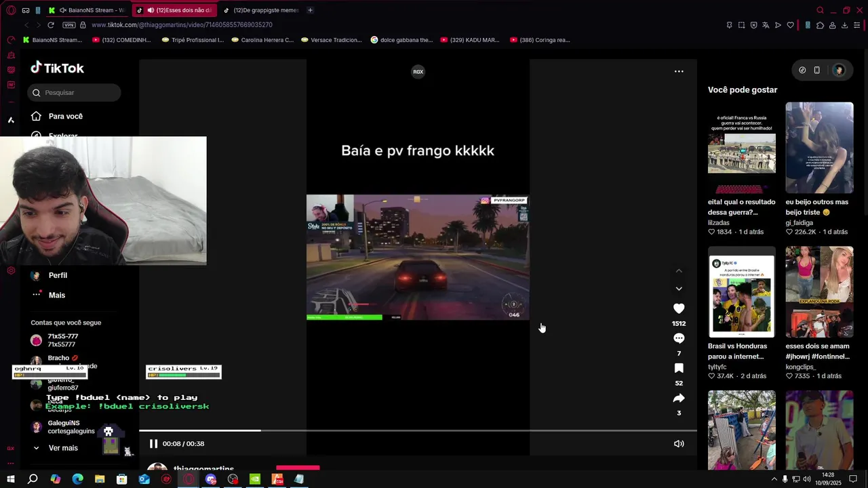
Task: Open Brasil vs Honduras video thumbnail
Action: point(742,292)
